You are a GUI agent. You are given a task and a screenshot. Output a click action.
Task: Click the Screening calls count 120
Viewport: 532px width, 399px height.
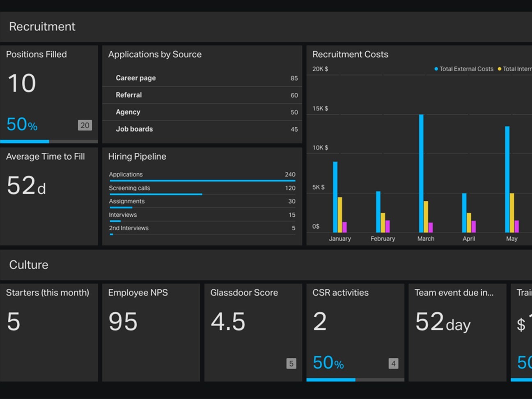point(290,188)
